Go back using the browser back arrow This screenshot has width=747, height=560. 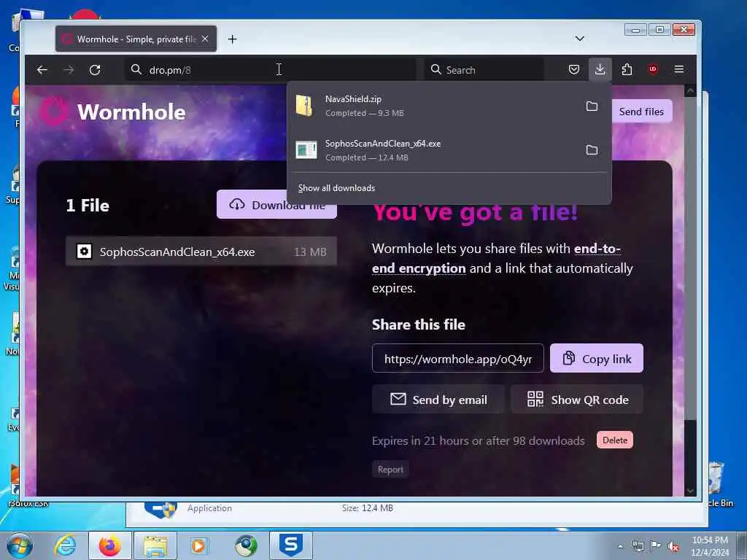(42, 70)
